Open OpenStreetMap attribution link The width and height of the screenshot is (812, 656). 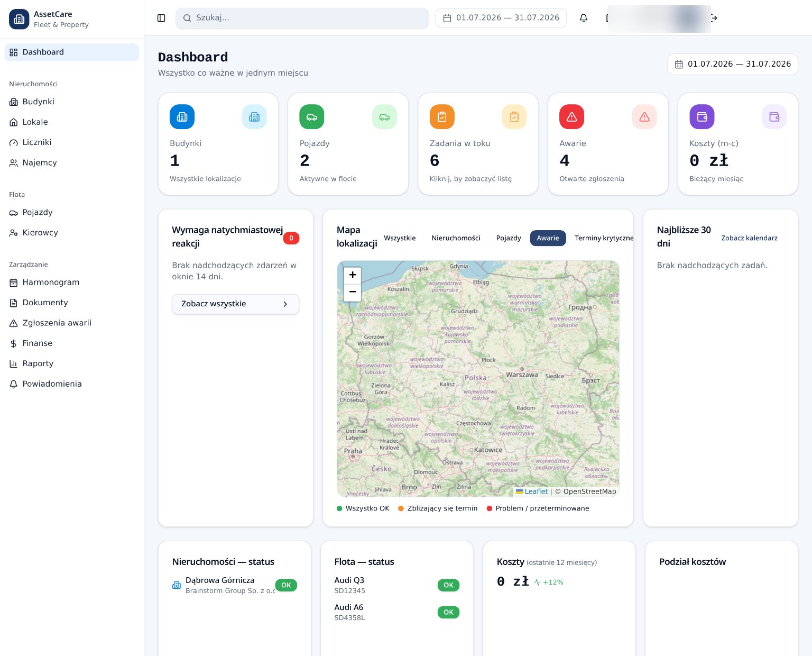tap(589, 491)
